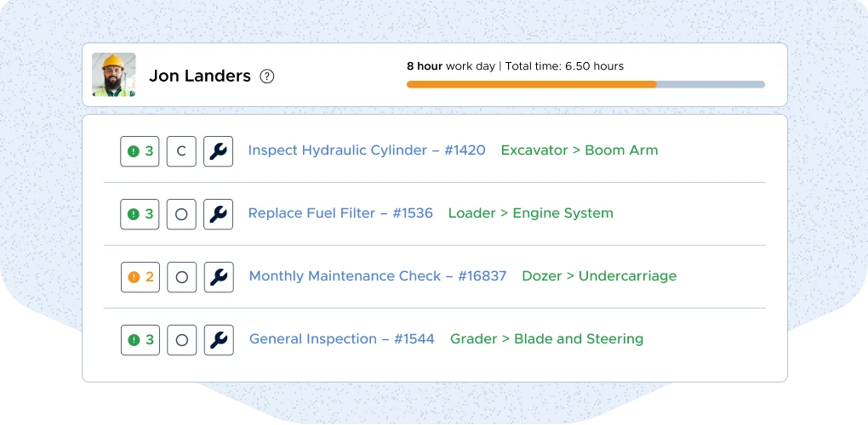
Task: Click the wrench icon for Monthly Maintenance Check
Action: [x=218, y=277]
